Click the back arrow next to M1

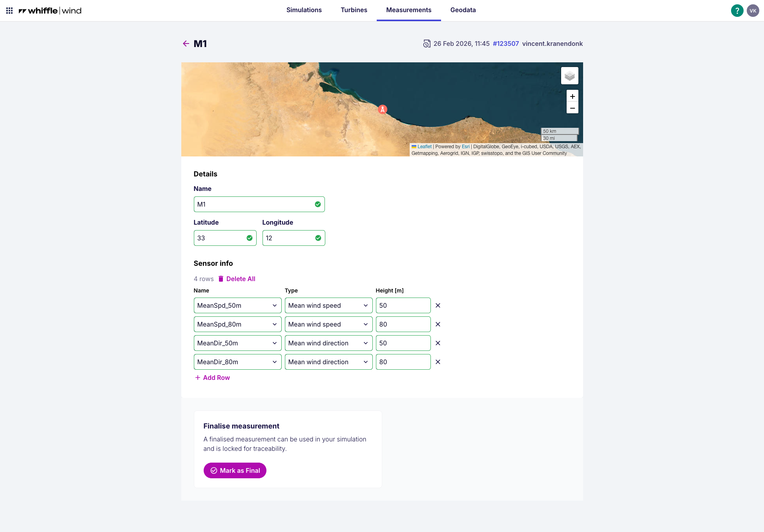click(186, 44)
